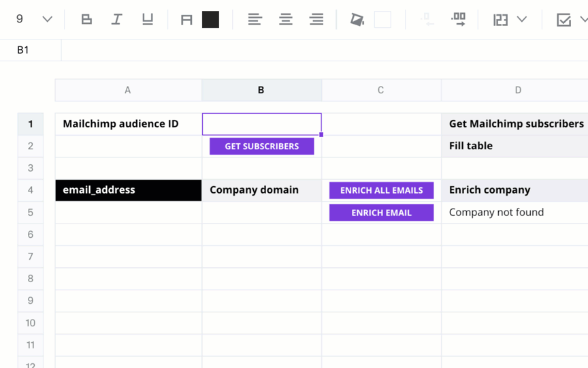Center align the cell text

click(286, 19)
